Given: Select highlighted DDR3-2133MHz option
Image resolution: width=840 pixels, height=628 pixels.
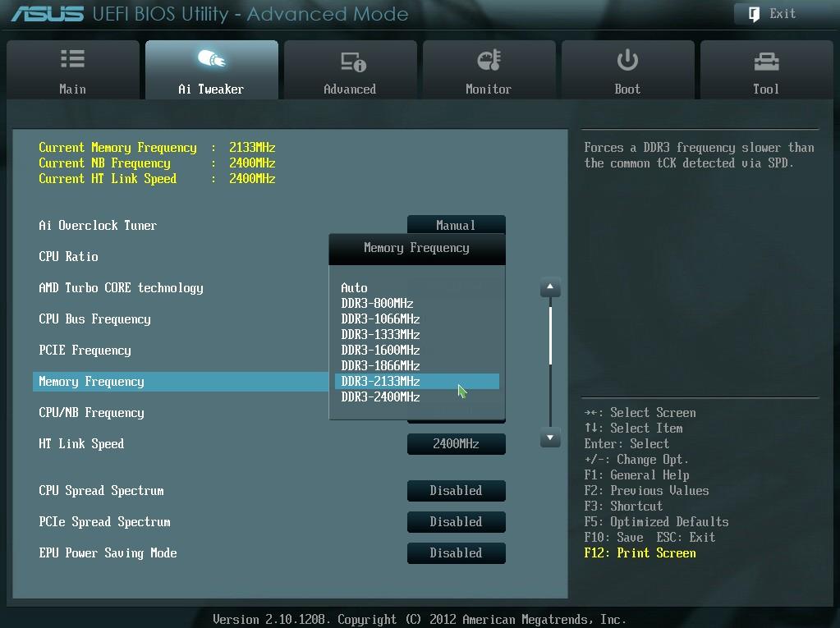Looking at the screenshot, I should coord(417,381).
